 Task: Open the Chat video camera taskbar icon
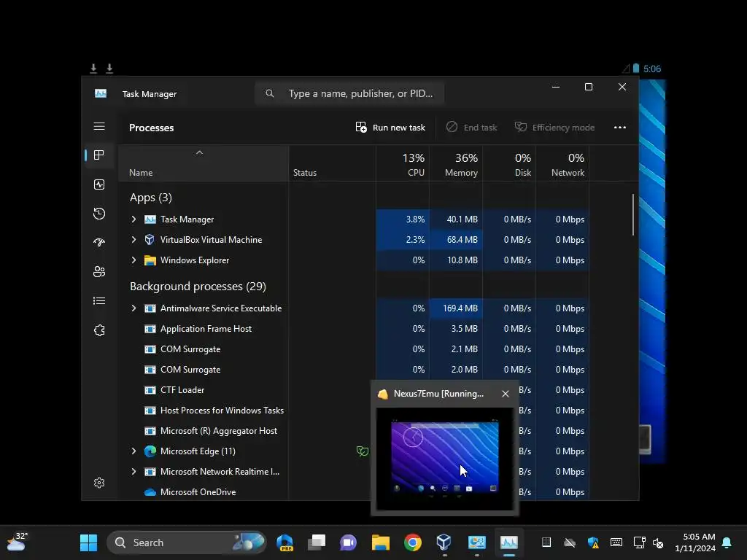tap(348, 542)
